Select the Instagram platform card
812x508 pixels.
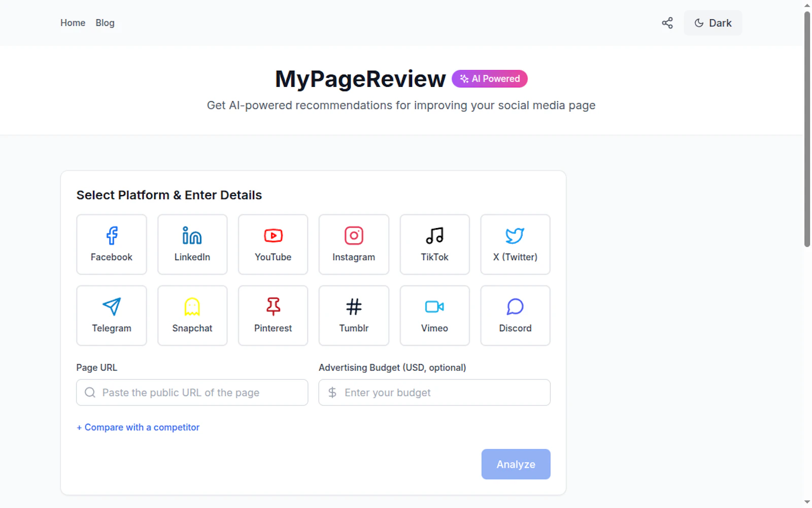tap(354, 244)
